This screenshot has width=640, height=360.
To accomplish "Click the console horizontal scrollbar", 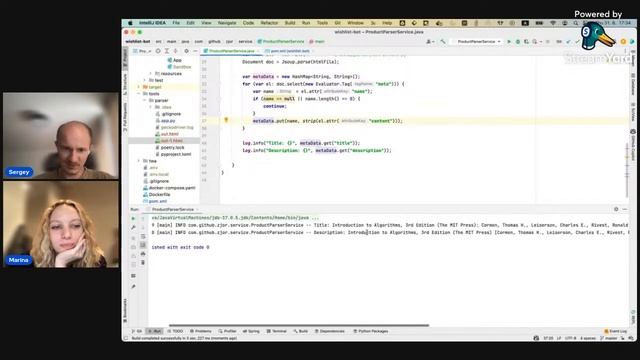I will coord(299,325).
